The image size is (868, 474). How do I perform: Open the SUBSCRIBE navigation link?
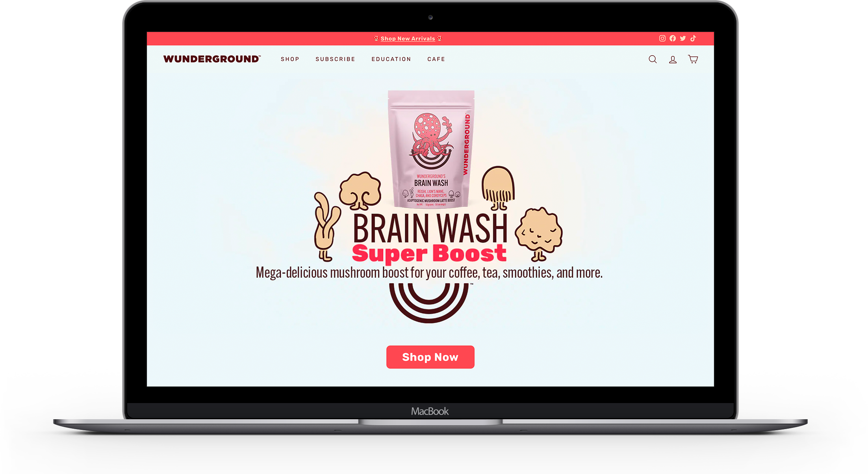point(334,58)
